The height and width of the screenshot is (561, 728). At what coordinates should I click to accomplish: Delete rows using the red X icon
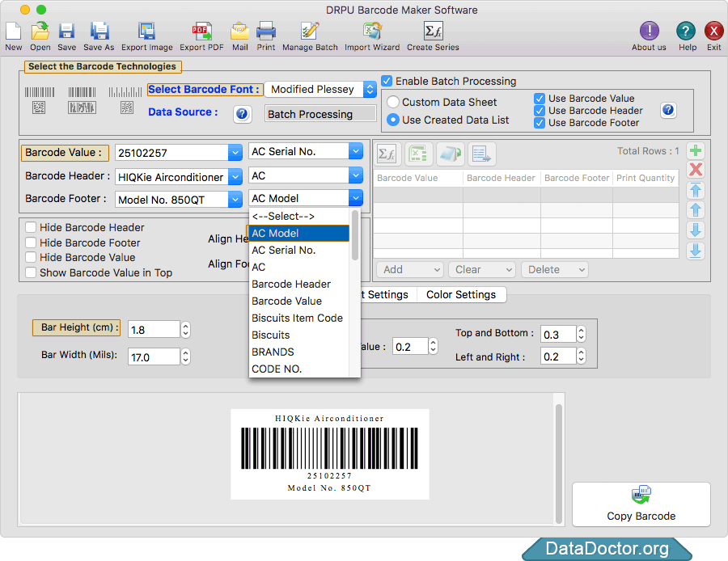click(695, 170)
